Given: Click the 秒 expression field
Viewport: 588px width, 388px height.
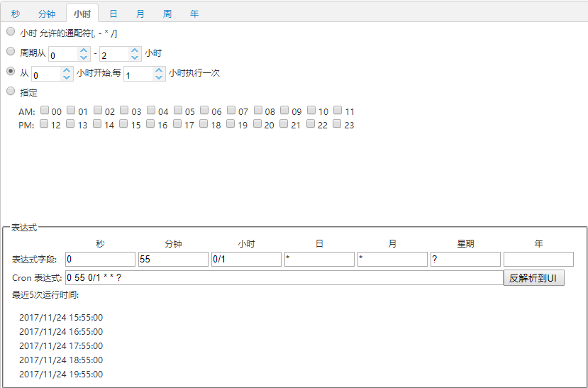Looking at the screenshot, I should coord(101,260).
